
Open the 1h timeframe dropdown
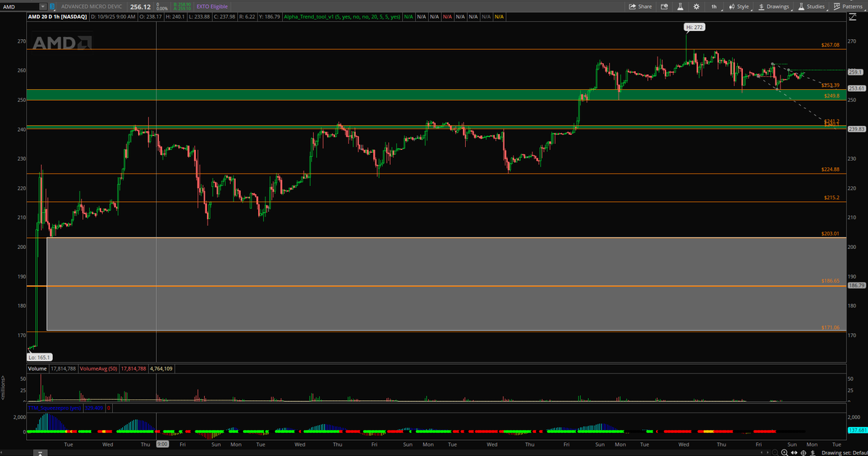click(x=715, y=6)
